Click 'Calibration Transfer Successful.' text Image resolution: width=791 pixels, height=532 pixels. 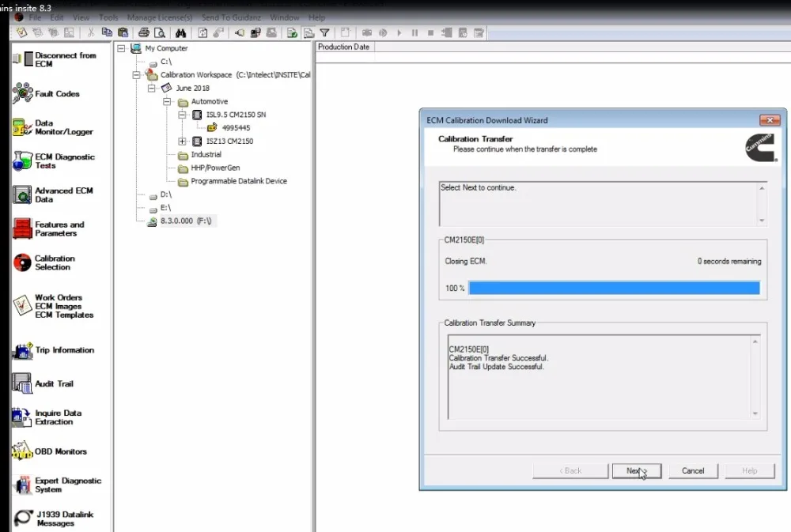[498, 358]
